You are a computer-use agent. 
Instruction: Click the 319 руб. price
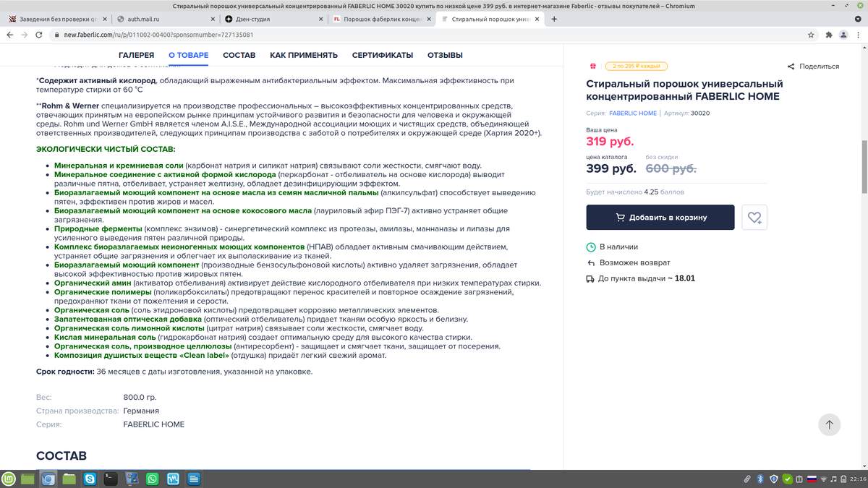[x=610, y=141]
